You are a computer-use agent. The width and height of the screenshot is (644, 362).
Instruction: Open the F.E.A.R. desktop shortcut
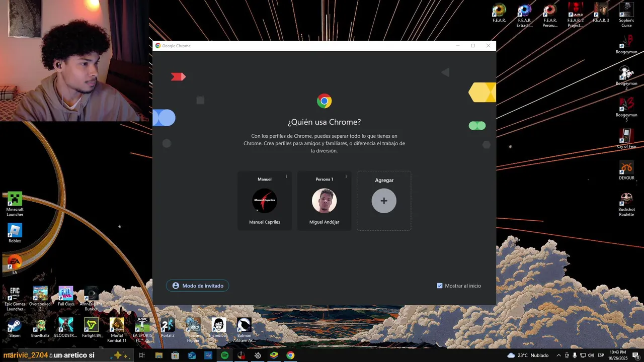click(x=499, y=13)
